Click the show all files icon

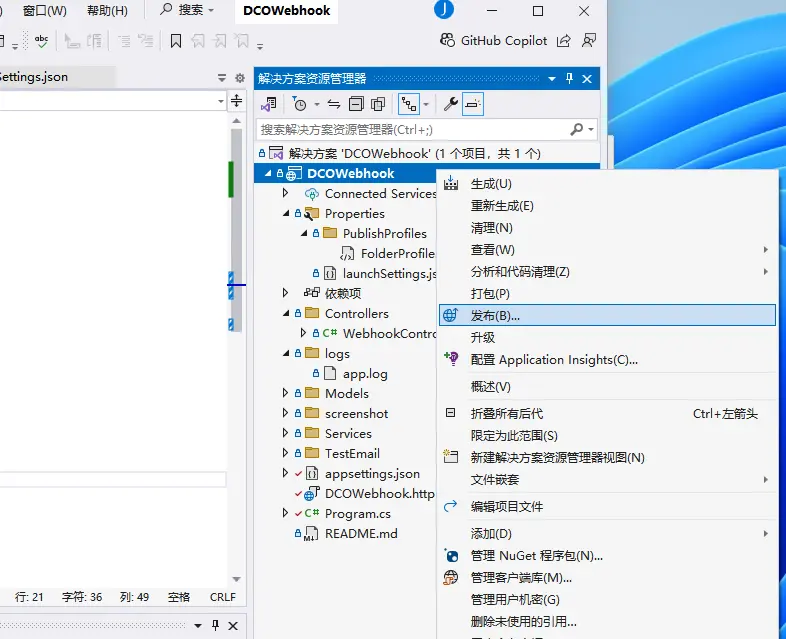378,104
